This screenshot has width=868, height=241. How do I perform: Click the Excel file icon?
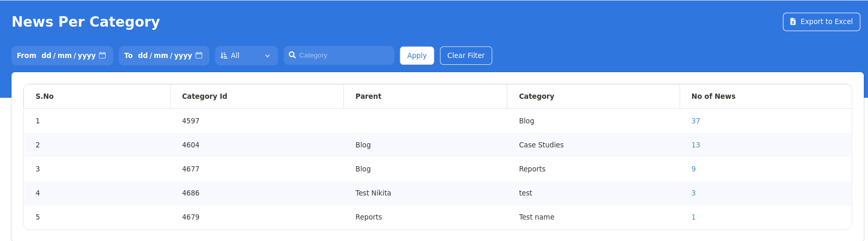click(x=793, y=22)
